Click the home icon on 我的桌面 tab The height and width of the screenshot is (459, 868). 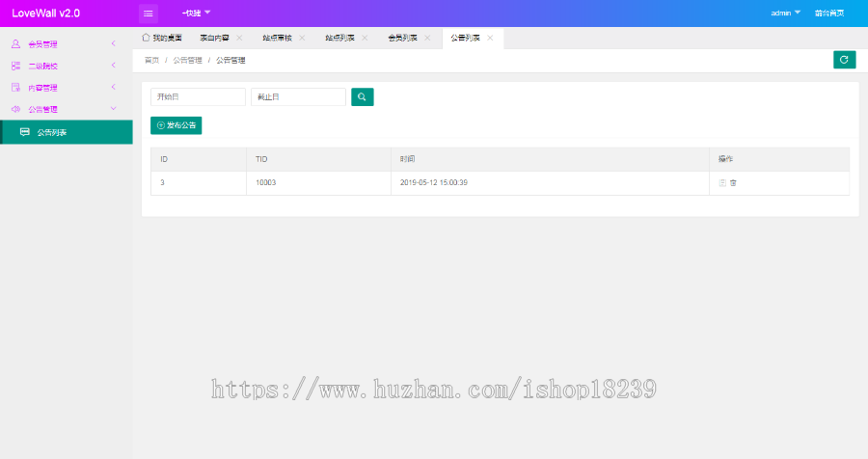(x=146, y=38)
